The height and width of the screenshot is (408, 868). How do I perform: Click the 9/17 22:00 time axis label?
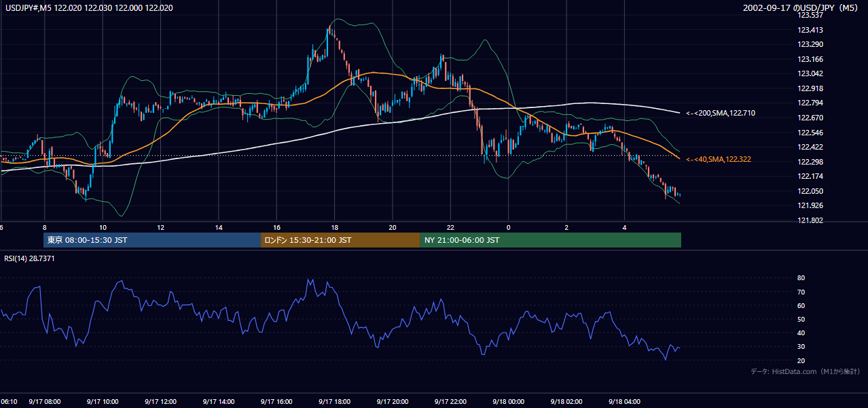point(451,402)
